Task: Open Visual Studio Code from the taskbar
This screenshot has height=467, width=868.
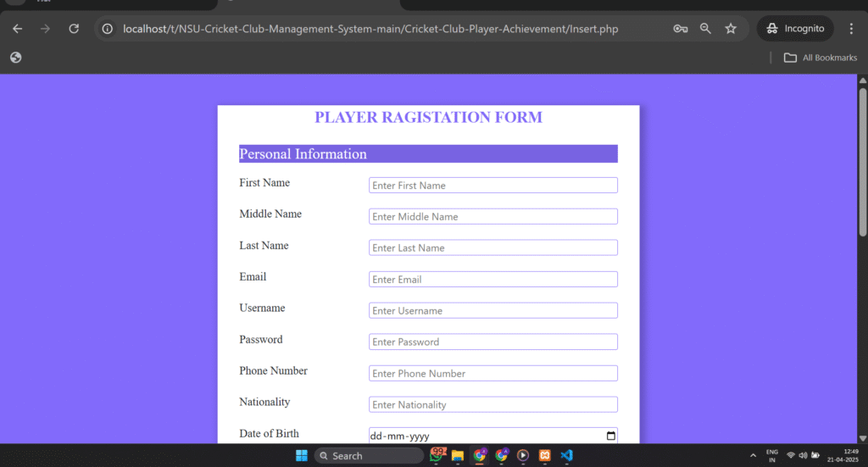Action: 566,455
